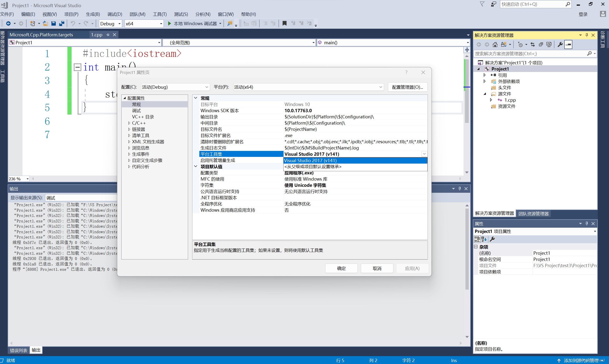Click the Save All toolbar icon
Screen dimensions: 609x364
click(x=61, y=23)
